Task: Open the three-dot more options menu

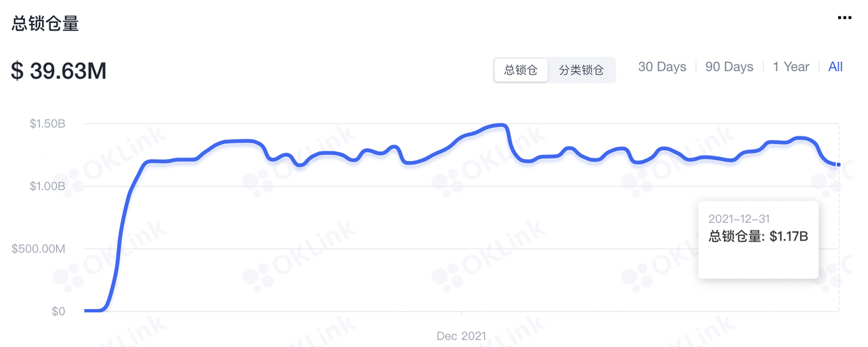Action: pos(844,18)
